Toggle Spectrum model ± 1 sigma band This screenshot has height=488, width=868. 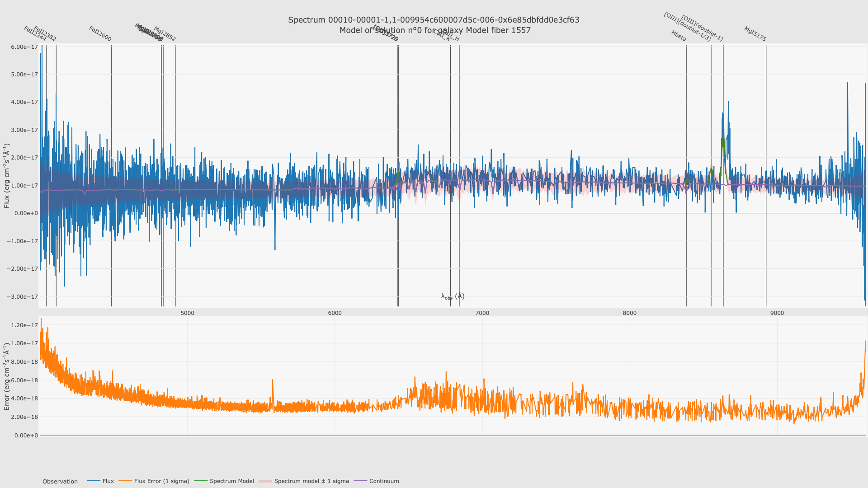coord(311,481)
